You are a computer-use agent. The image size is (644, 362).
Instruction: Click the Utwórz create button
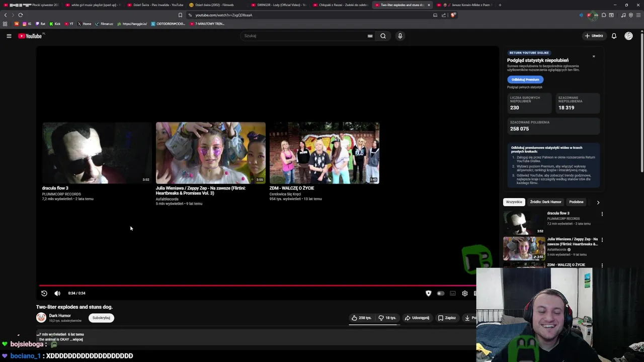[x=594, y=36]
